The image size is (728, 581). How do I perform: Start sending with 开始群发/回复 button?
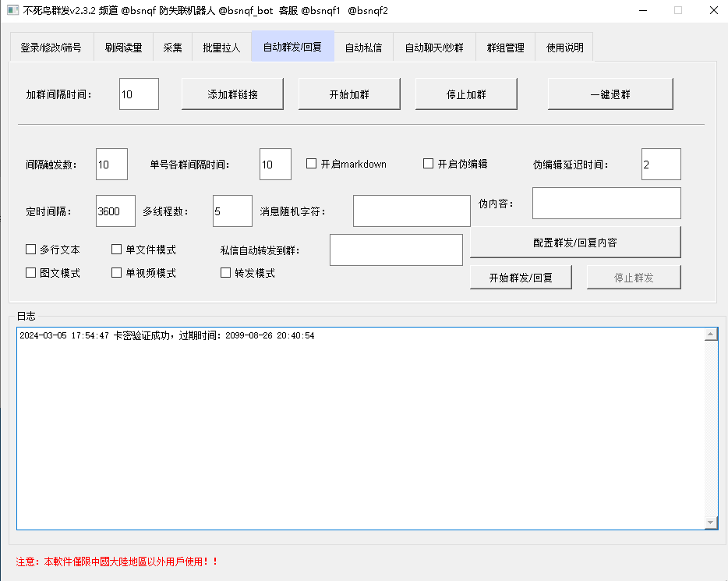coord(521,278)
